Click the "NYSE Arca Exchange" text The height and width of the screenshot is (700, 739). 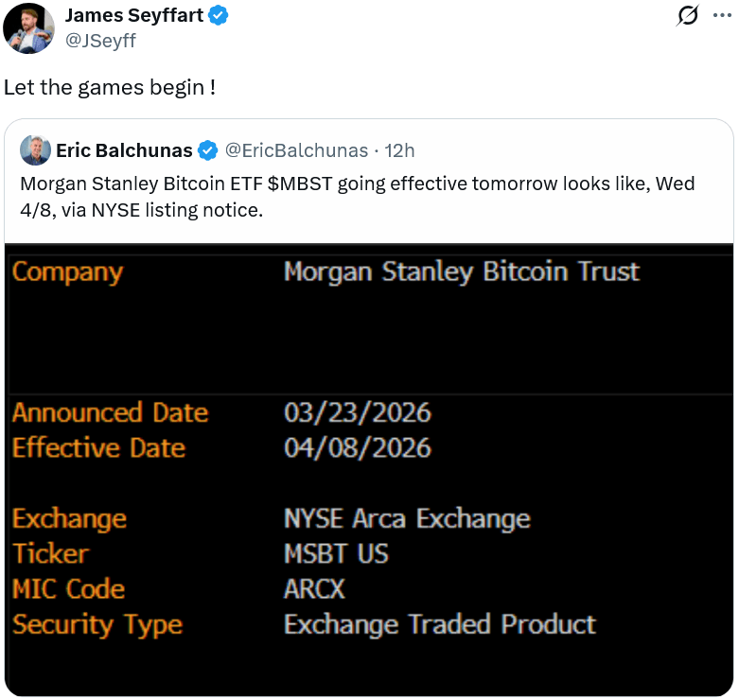coord(407,518)
